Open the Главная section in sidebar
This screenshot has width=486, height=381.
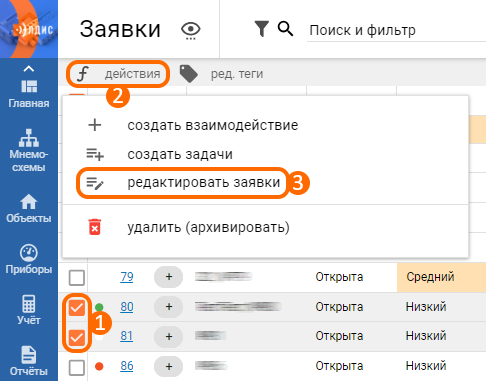29,93
